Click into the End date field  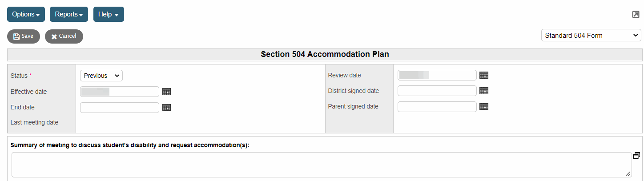[120, 107]
